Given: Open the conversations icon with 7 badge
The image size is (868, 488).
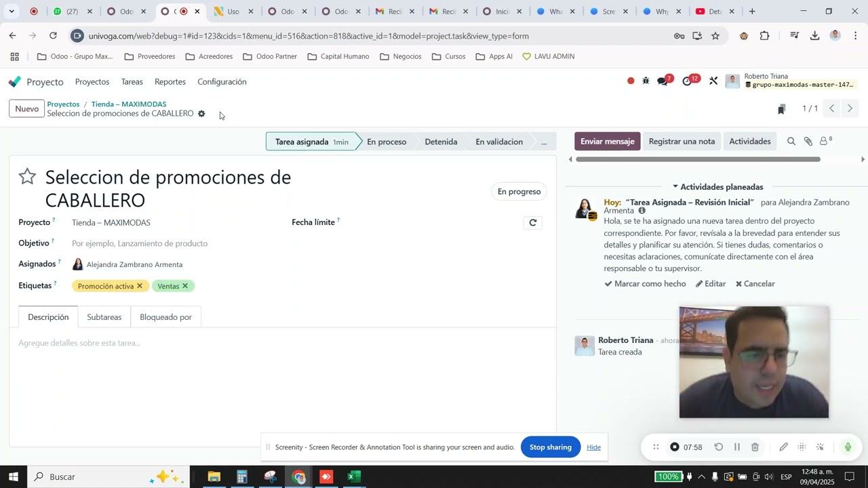Looking at the screenshot, I should (664, 81).
